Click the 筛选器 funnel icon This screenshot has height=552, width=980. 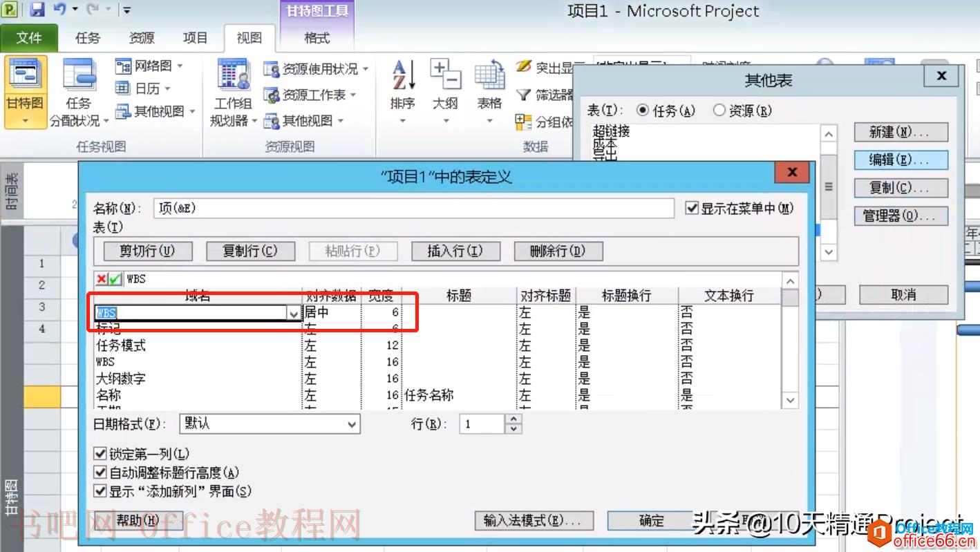click(524, 95)
